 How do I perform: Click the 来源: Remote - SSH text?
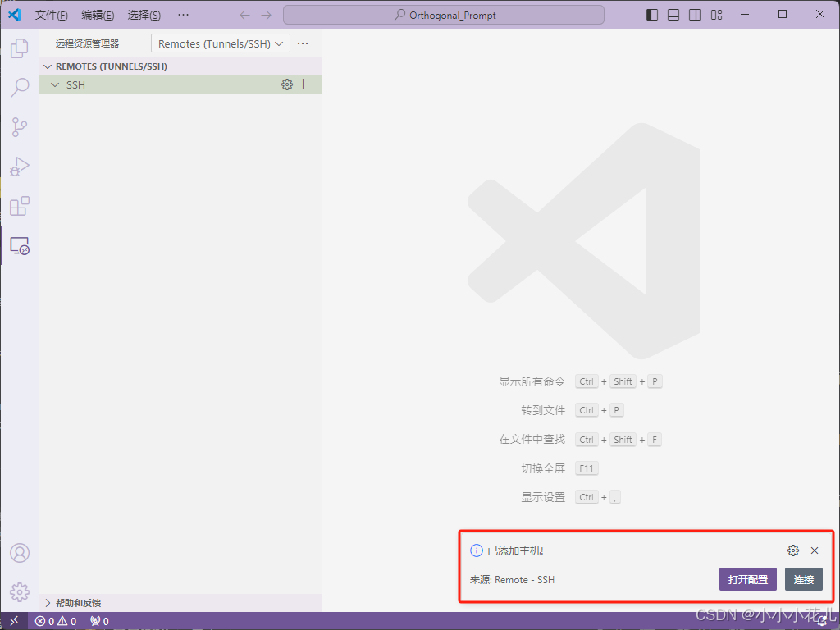click(512, 580)
